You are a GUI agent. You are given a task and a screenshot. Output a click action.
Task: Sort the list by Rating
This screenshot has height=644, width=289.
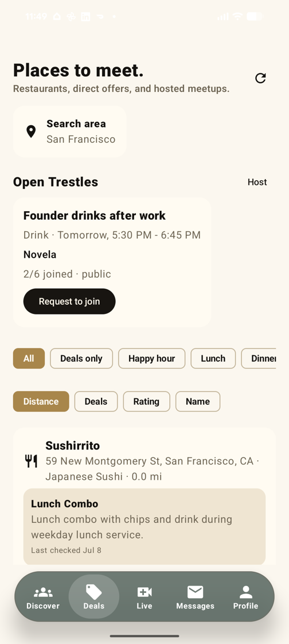pyautogui.click(x=147, y=401)
